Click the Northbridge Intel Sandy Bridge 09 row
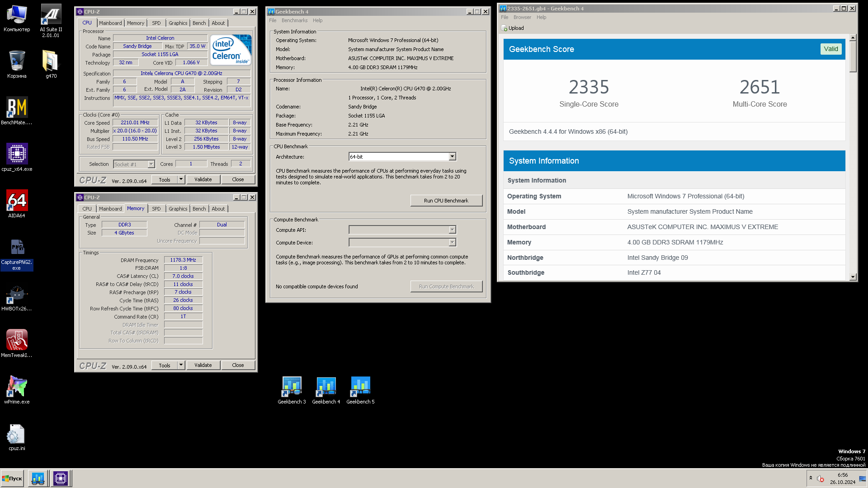The image size is (868, 488). tap(674, 258)
